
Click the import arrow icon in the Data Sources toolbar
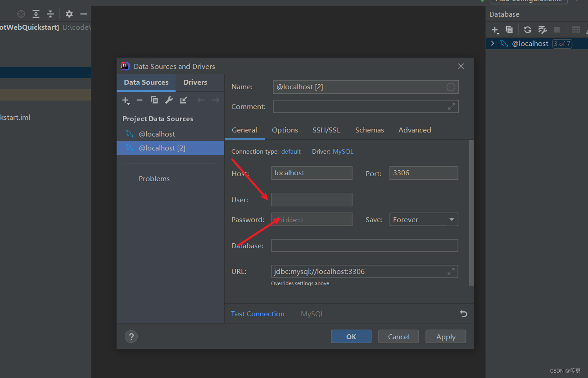click(x=184, y=100)
